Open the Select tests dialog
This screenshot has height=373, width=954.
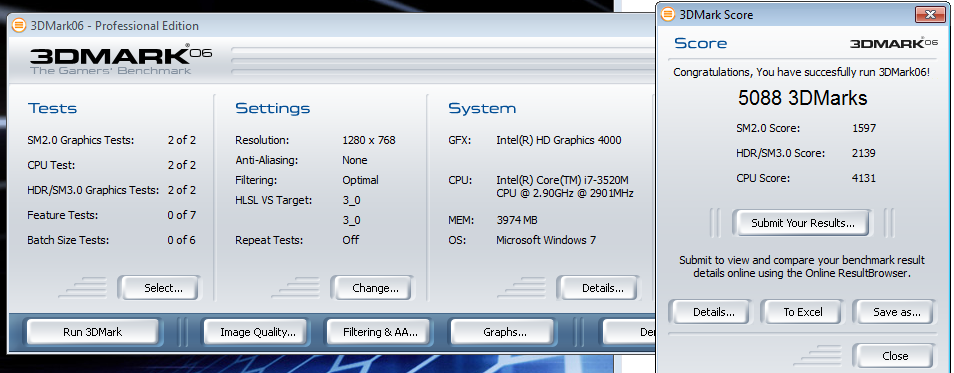click(158, 288)
